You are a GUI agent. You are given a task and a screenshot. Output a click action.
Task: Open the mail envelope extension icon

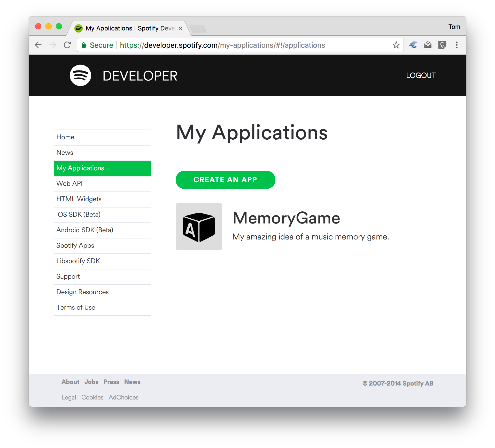pos(428,45)
